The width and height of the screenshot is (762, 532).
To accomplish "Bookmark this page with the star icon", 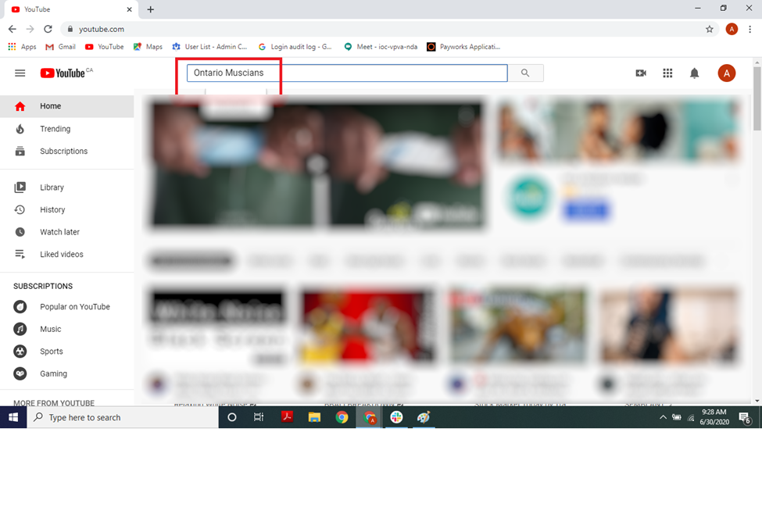I will 710,29.
